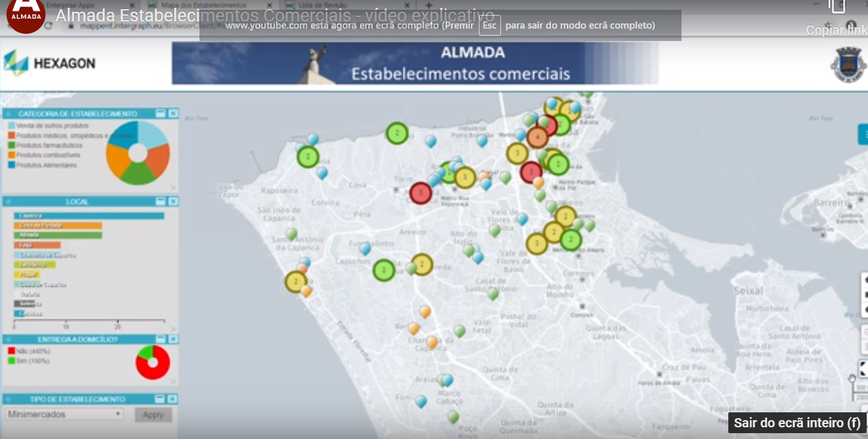This screenshot has width=868, height=439.
Task: Click the Sair do ecrã inteiro button
Action: pos(797,423)
